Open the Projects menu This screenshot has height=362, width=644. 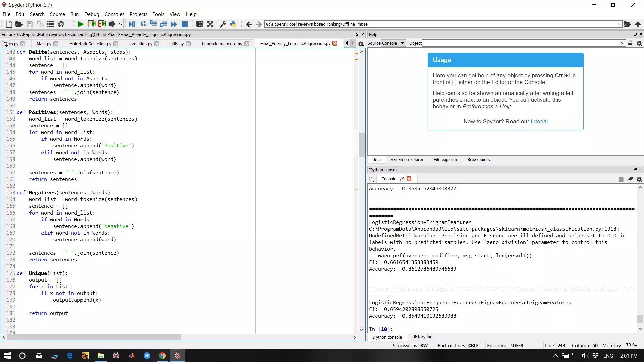139,14
